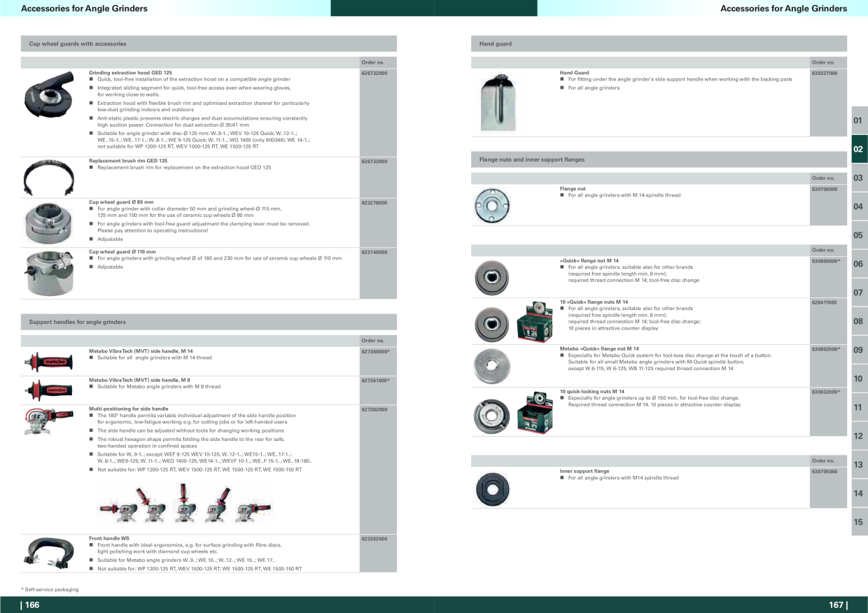Click the Cup wheel guards with accessories header
The height and width of the screenshot is (613, 868).
(209, 44)
